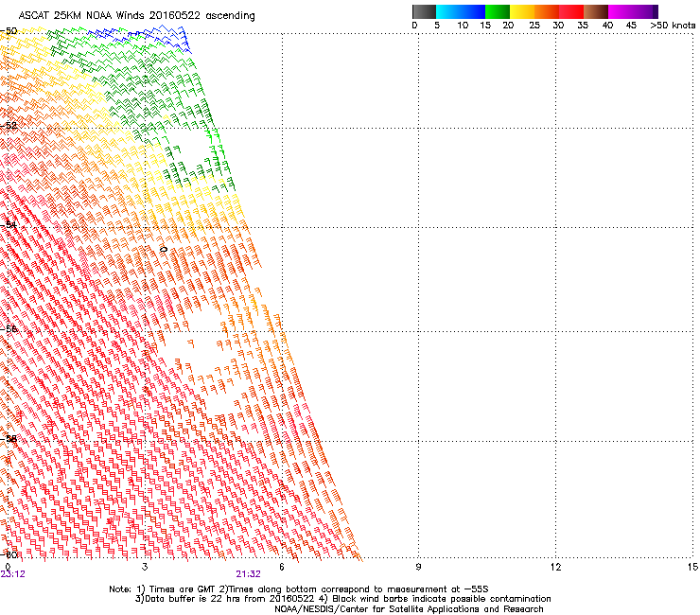700x615 pixels.
Task: Click the 'Times are GMT' note line
Action: 299,589
